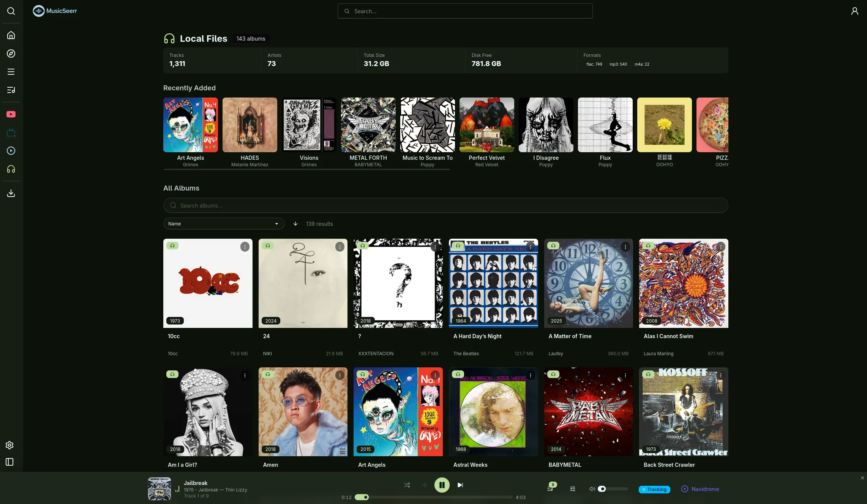Screen dimensions: 867x504
Task: Open the Search panel in the sidebar
Action: coord(11,11)
